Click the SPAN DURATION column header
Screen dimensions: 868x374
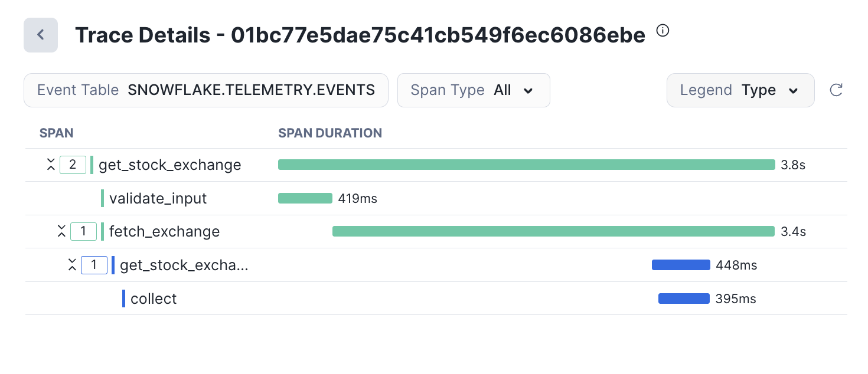(330, 133)
